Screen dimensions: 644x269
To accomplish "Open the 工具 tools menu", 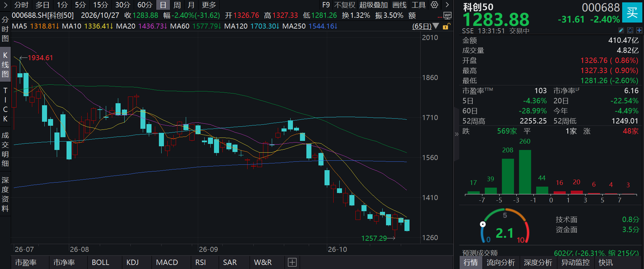I will click(x=419, y=5).
